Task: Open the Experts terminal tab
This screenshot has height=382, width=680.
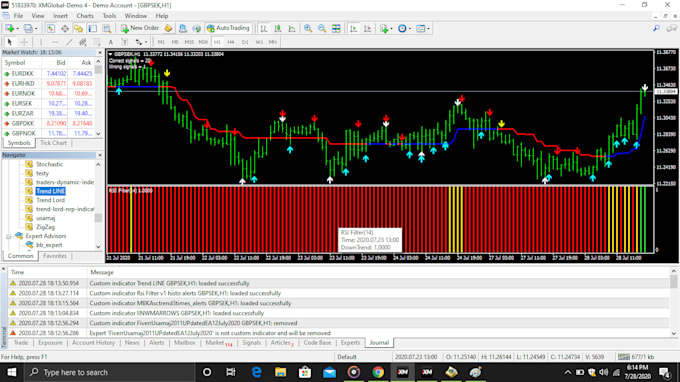Action: [x=350, y=343]
